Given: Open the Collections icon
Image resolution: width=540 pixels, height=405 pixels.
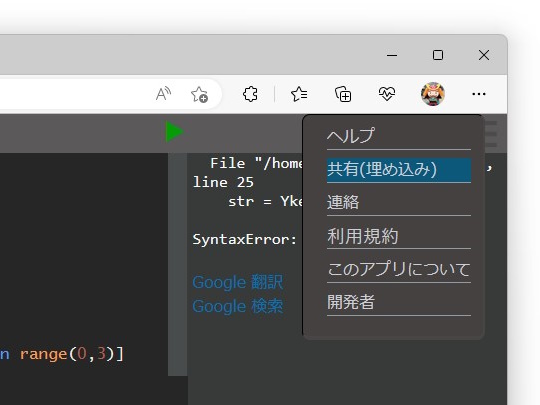Looking at the screenshot, I should [x=343, y=94].
